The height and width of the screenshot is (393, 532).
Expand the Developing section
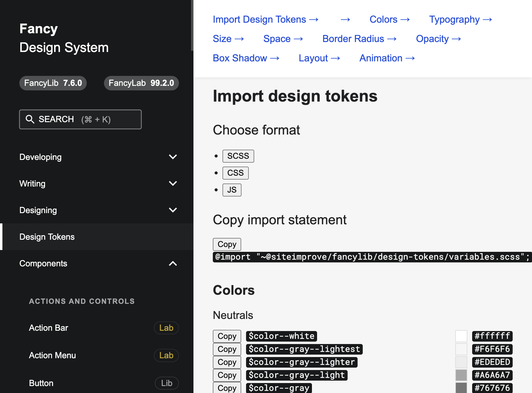click(97, 157)
